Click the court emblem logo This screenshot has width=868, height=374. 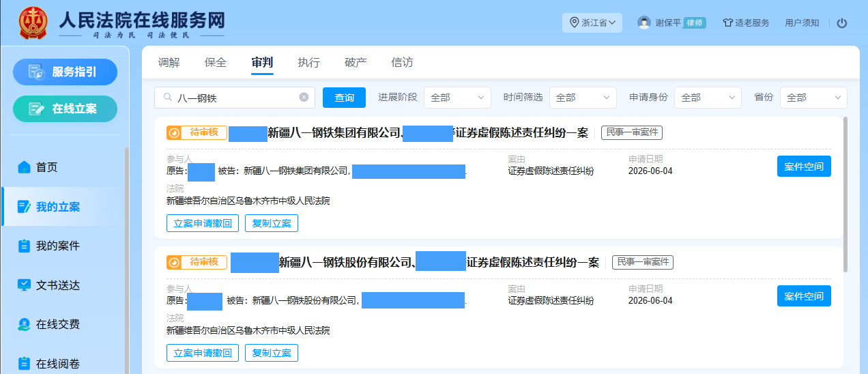point(32,23)
